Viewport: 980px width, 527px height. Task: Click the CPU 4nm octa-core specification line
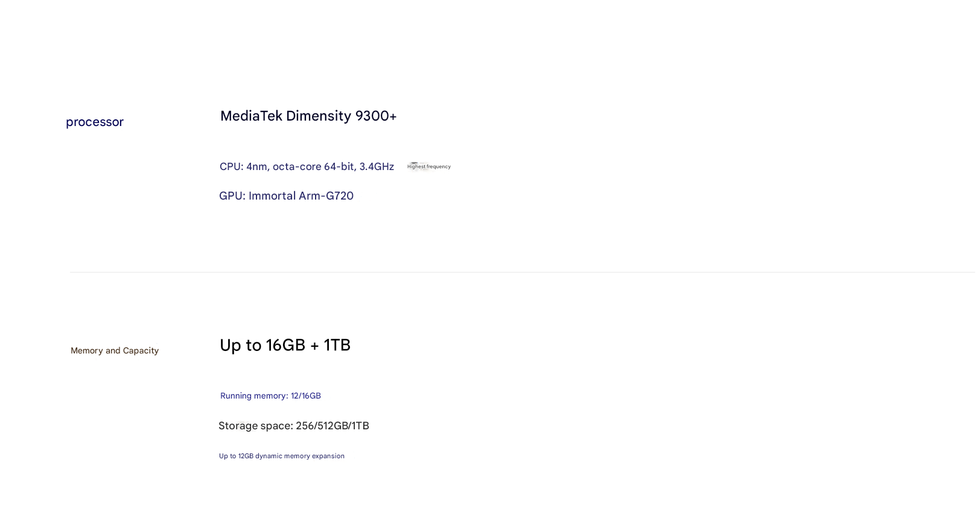(307, 166)
